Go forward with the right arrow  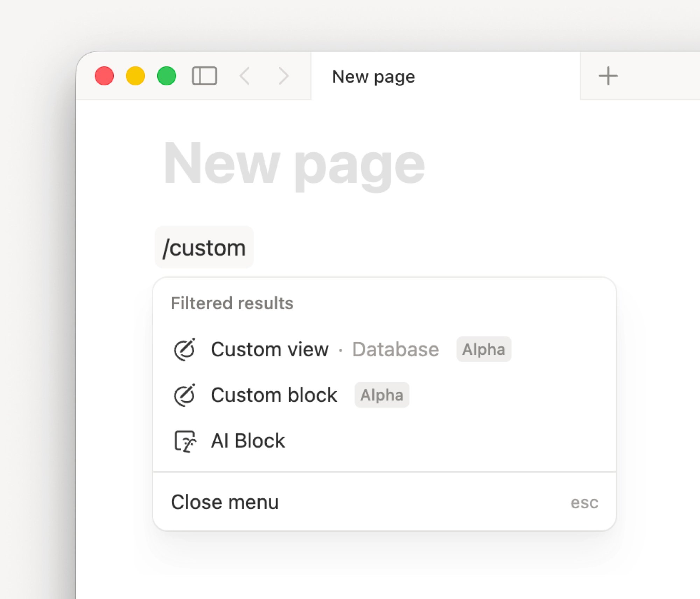click(283, 76)
